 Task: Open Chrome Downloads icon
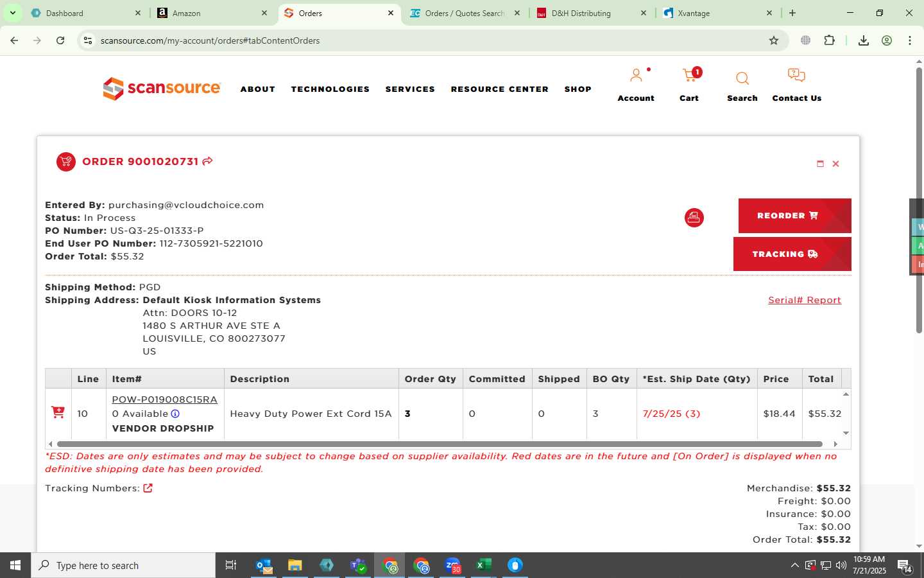(x=864, y=40)
